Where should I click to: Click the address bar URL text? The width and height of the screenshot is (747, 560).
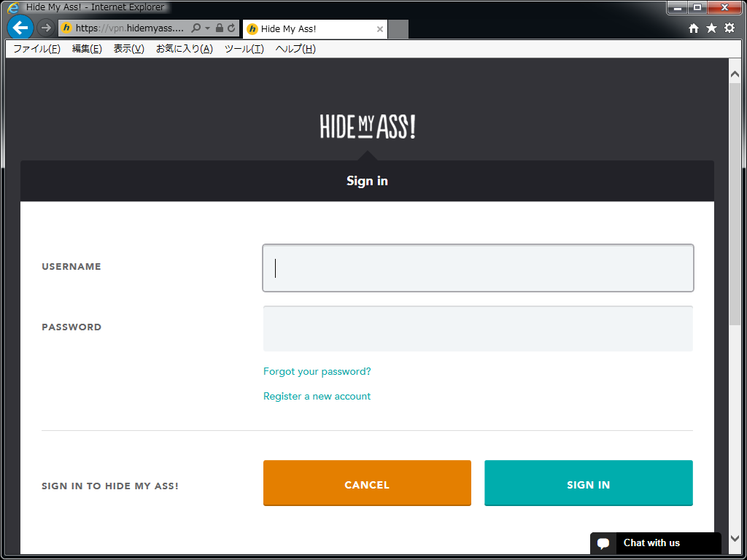130,28
